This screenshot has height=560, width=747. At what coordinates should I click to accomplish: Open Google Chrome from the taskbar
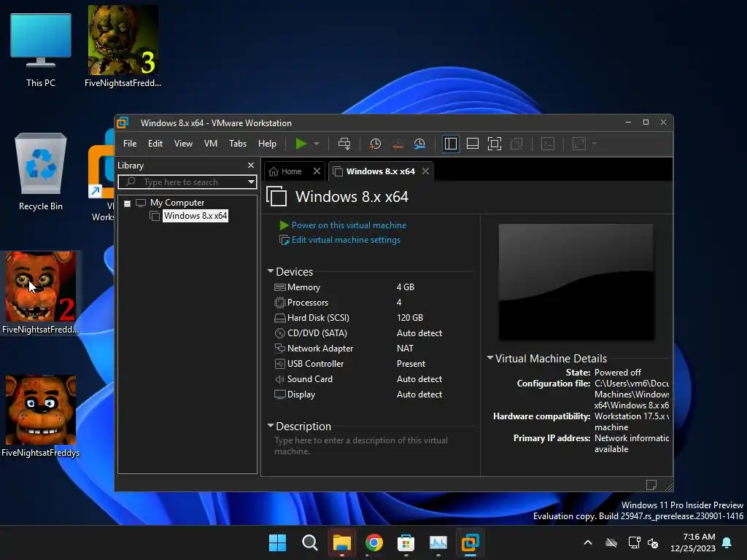click(x=374, y=542)
